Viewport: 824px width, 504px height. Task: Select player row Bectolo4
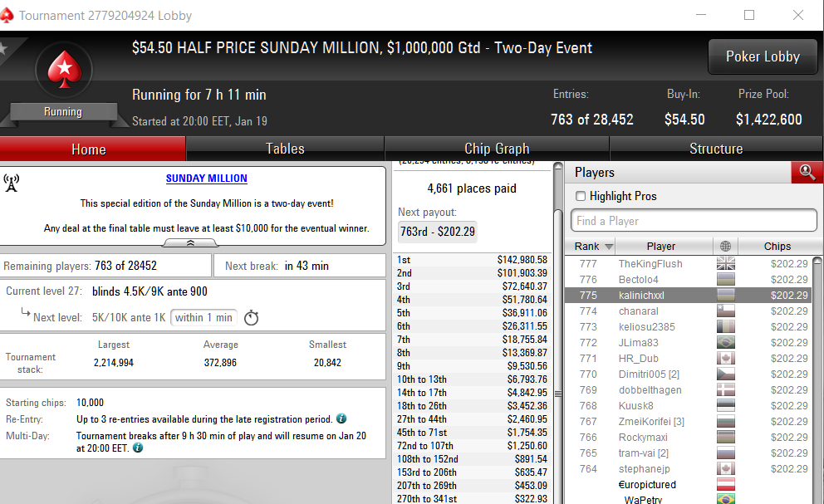pos(688,280)
